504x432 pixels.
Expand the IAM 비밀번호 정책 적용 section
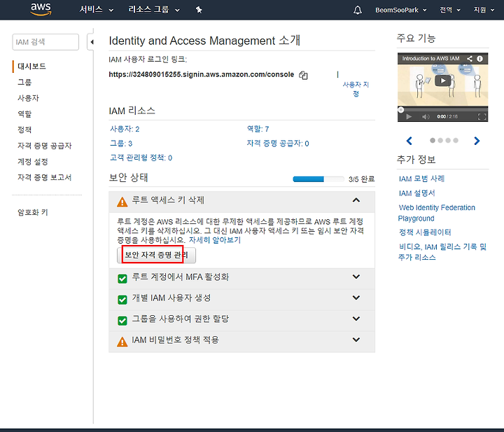point(356,340)
